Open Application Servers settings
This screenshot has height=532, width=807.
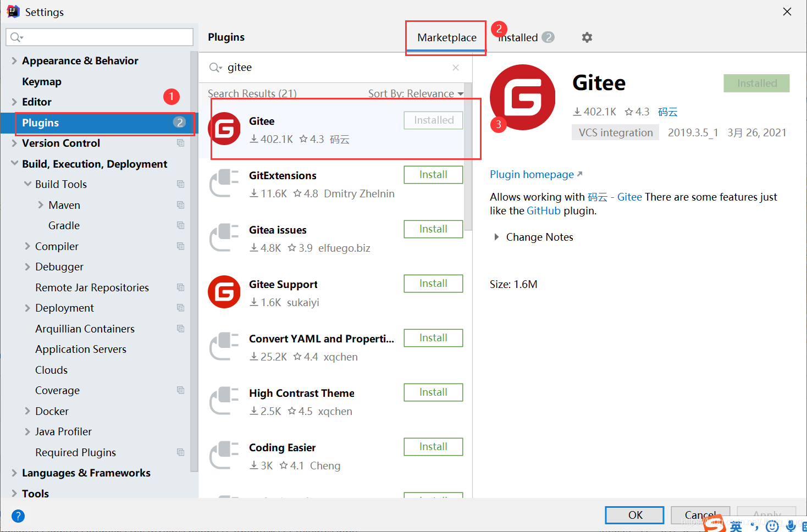tap(81, 349)
